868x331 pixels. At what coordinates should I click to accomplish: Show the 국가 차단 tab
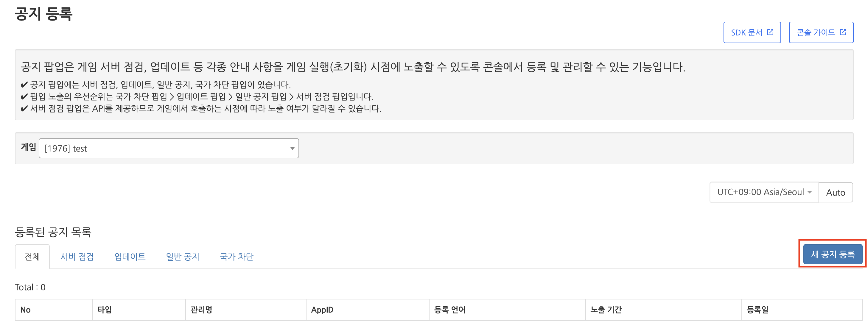click(237, 257)
